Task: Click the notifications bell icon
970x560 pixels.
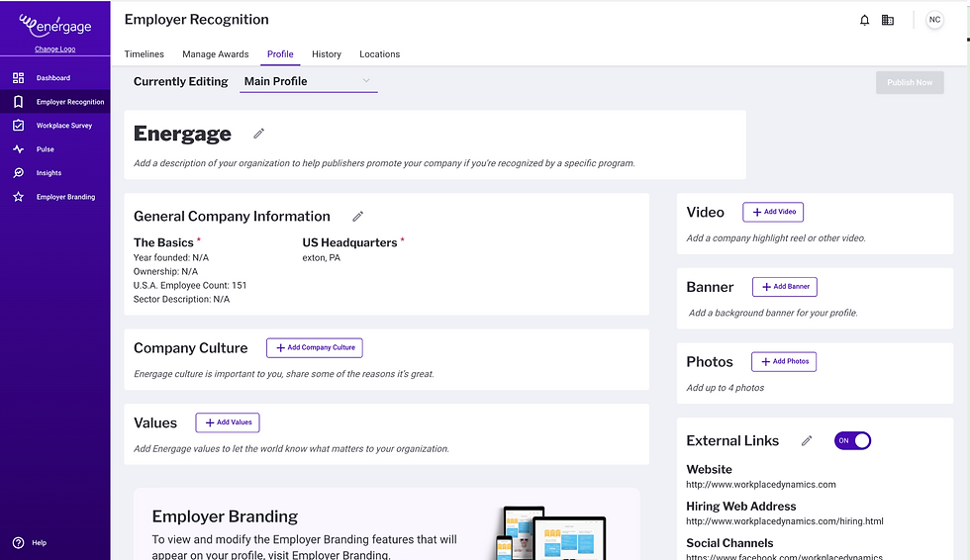Action: point(864,20)
